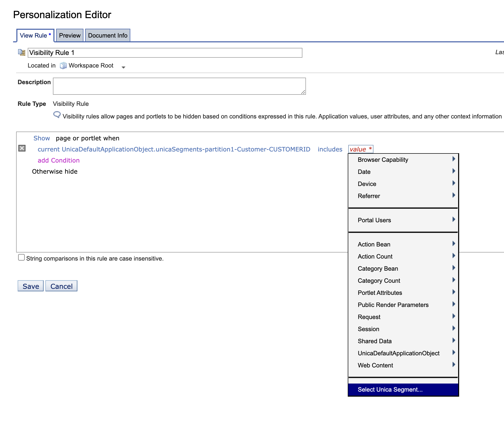Click the Show link before page or portlet
This screenshot has width=504, height=441.
pyautogui.click(x=42, y=138)
